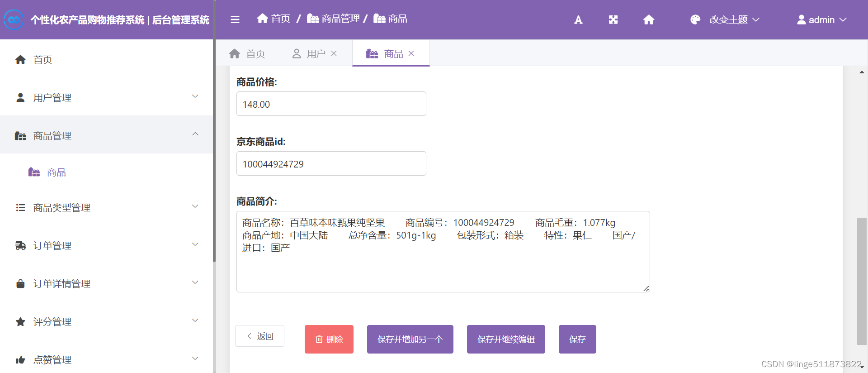Click the textarea resize handle

(646, 288)
